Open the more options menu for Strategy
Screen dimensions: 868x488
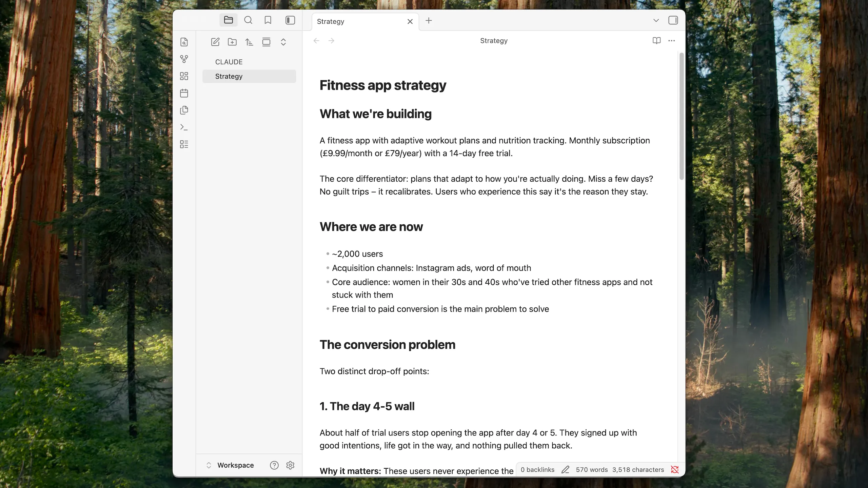coord(672,41)
